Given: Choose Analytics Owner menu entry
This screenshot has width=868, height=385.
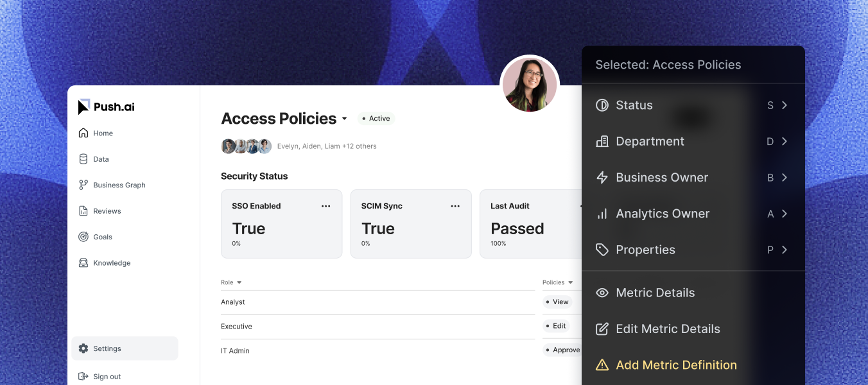Looking at the screenshot, I should [693, 214].
